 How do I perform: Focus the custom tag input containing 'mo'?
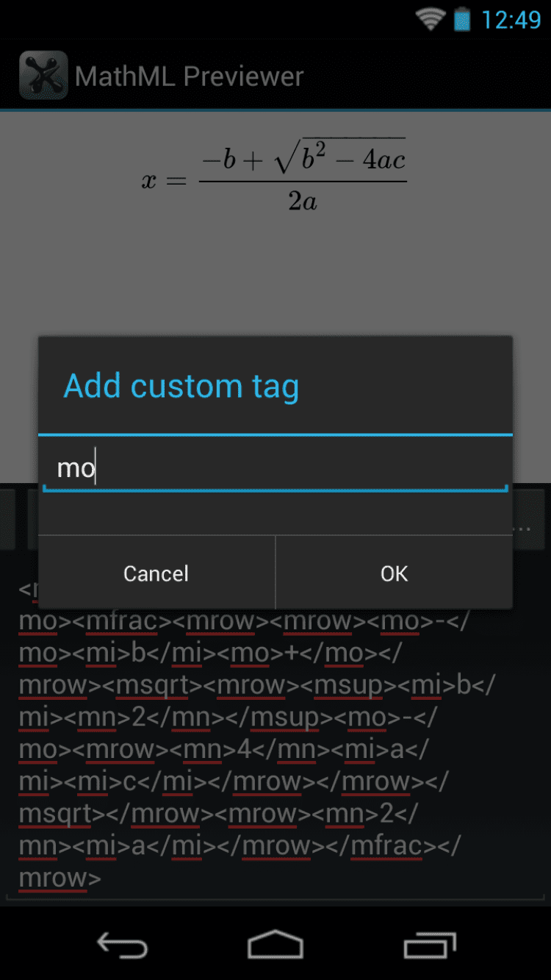click(275, 468)
